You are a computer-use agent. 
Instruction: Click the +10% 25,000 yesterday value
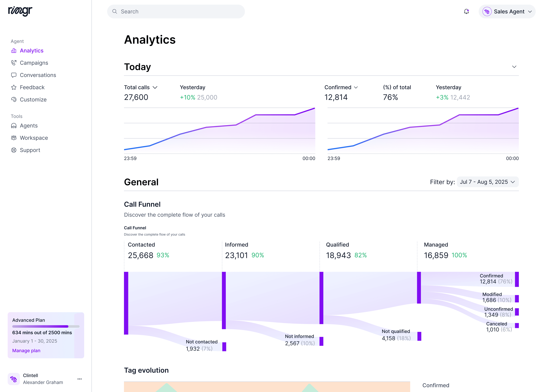(199, 97)
